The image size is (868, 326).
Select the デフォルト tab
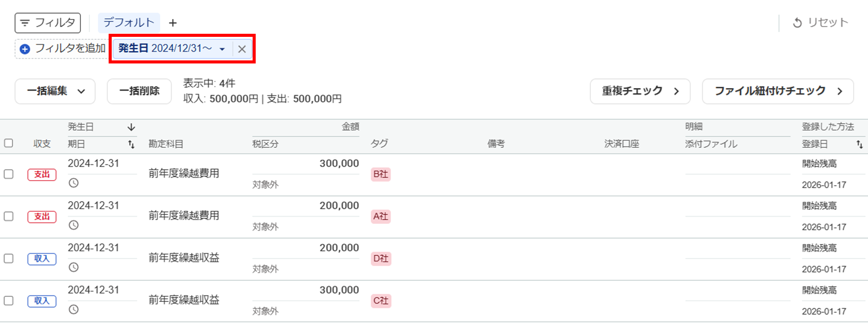pyautogui.click(x=129, y=23)
